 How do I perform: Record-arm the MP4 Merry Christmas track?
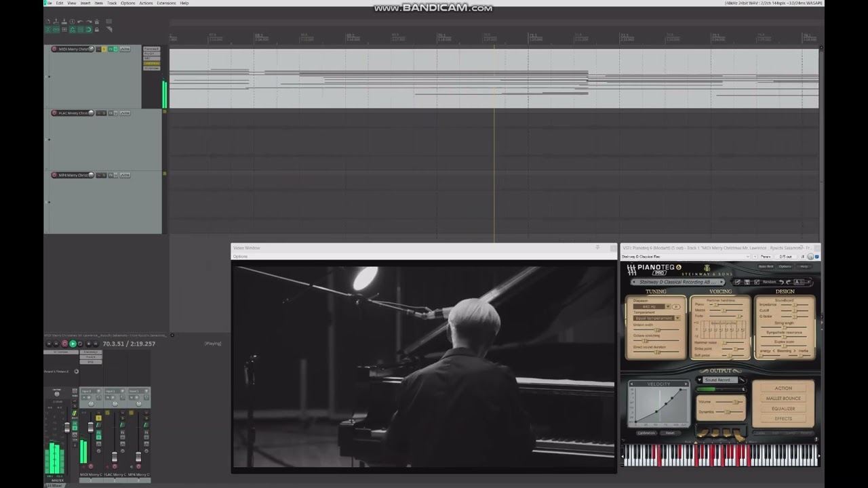pos(54,175)
